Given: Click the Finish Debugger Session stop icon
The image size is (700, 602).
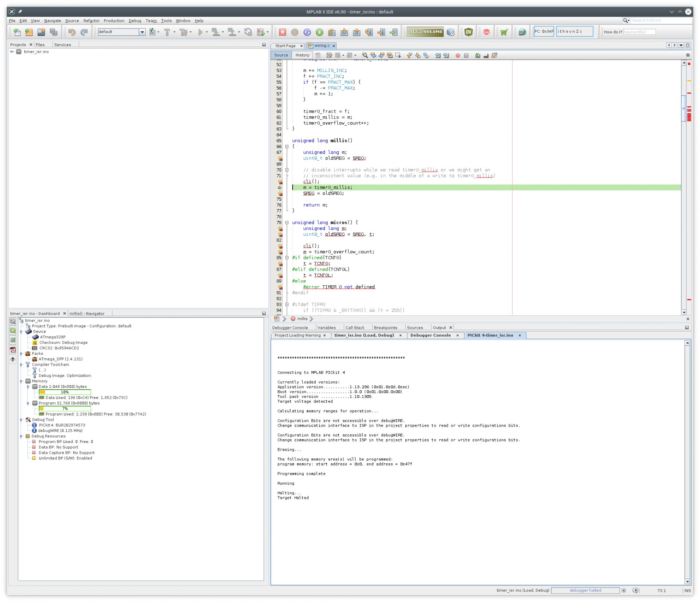Looking at the screenshot, I should (282, 32).
